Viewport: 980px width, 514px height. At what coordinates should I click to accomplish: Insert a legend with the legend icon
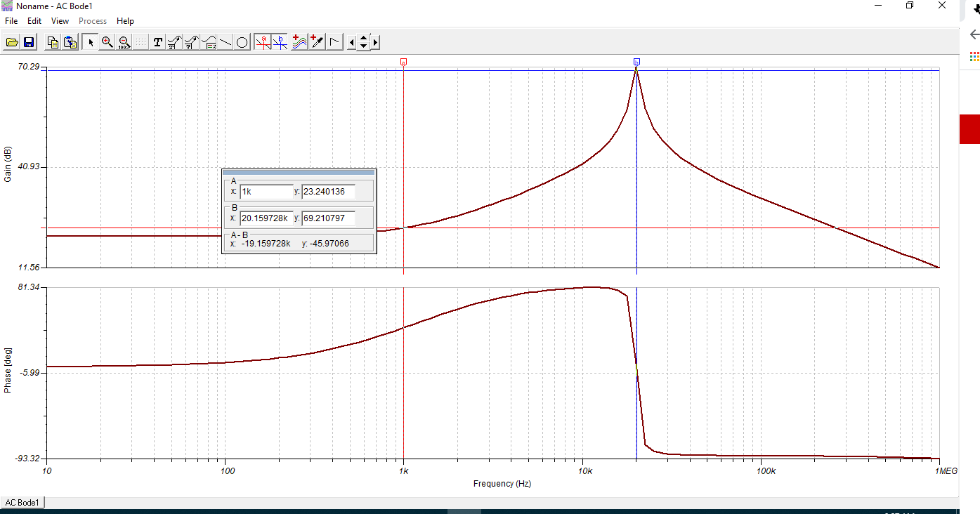click(x=209, y=42)
